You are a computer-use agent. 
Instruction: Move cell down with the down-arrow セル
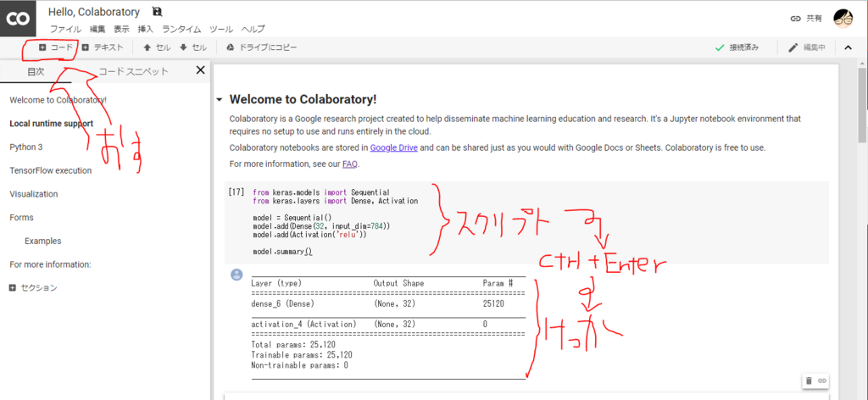(193, 47)
